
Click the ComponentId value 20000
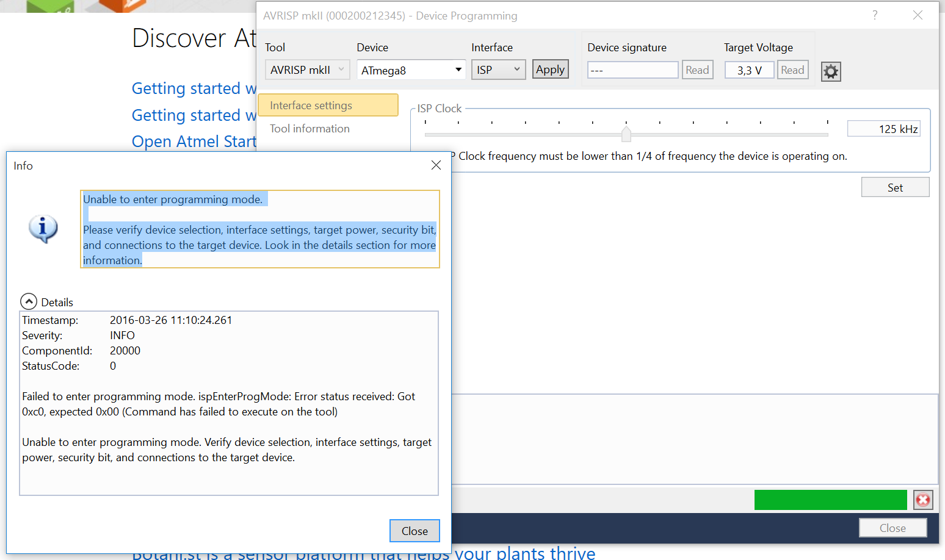pos(125,351)
